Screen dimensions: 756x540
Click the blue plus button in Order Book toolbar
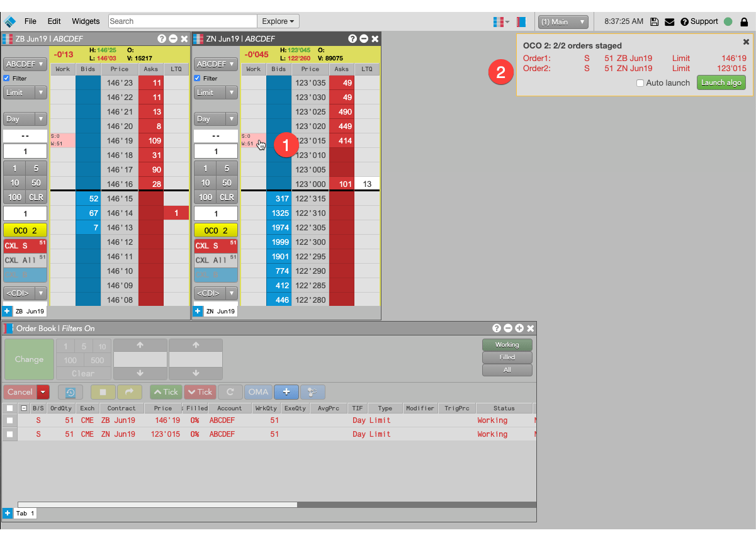286,391
